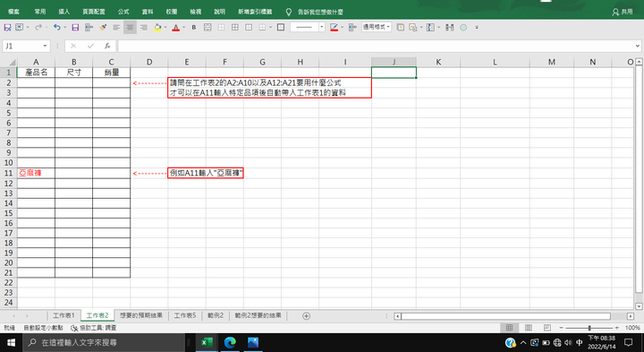Toggle bold formatting with B icon

(194, 28)
